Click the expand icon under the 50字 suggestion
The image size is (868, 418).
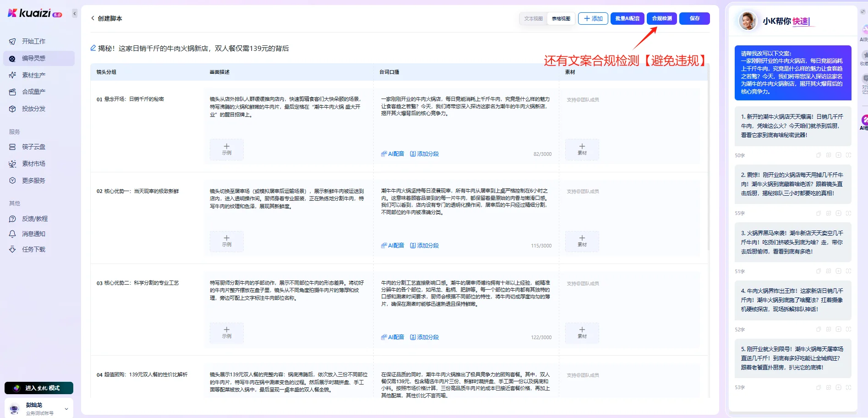pyautogui.click(x=848, y=155)
